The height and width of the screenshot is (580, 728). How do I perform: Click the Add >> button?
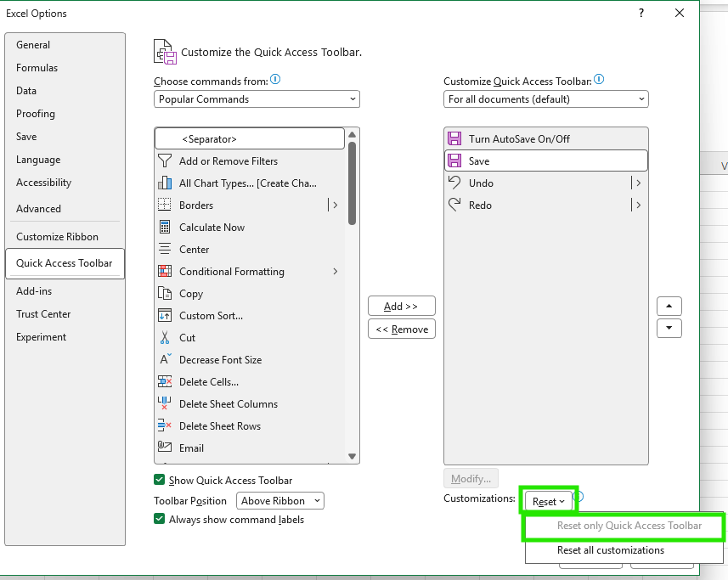402,307
